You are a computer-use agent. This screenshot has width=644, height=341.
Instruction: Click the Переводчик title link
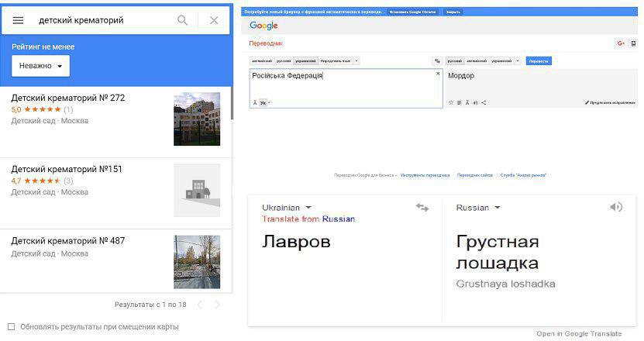tap(266, 43)
